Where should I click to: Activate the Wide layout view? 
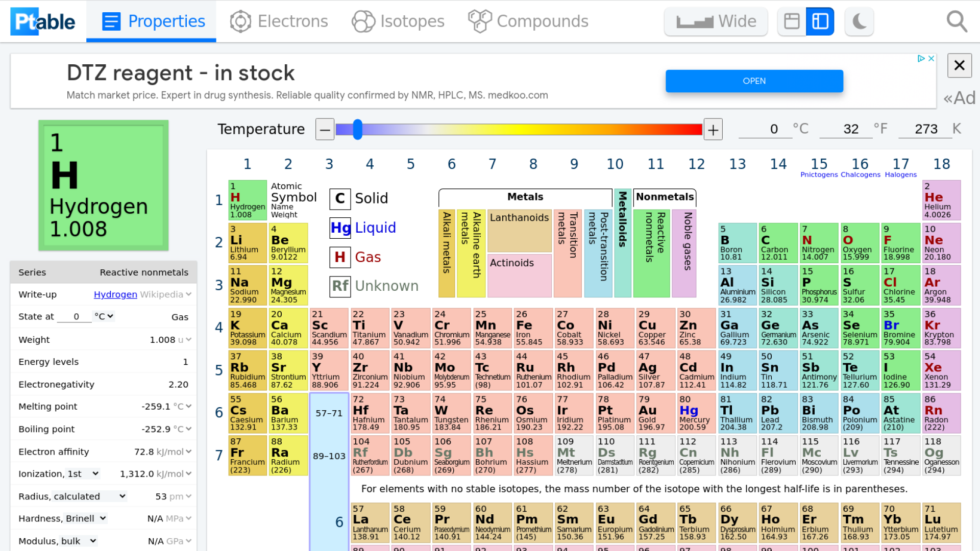[716, 21]
